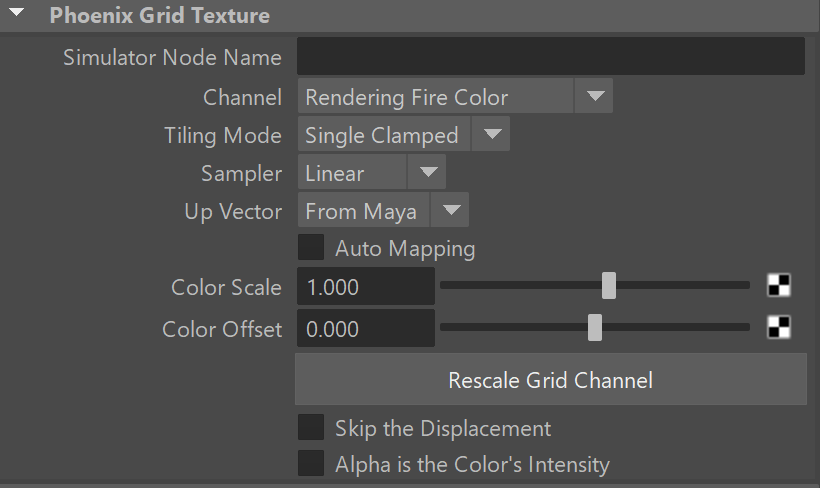Collapse the Phoenix Grid Texture section arrow
The height and width of the screenshot is (488, 820).
pos(17,12)
